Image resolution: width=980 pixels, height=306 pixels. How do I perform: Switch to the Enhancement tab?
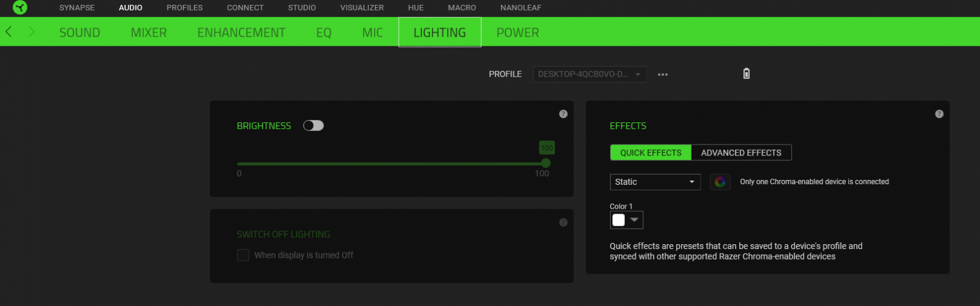click(241, 32)
